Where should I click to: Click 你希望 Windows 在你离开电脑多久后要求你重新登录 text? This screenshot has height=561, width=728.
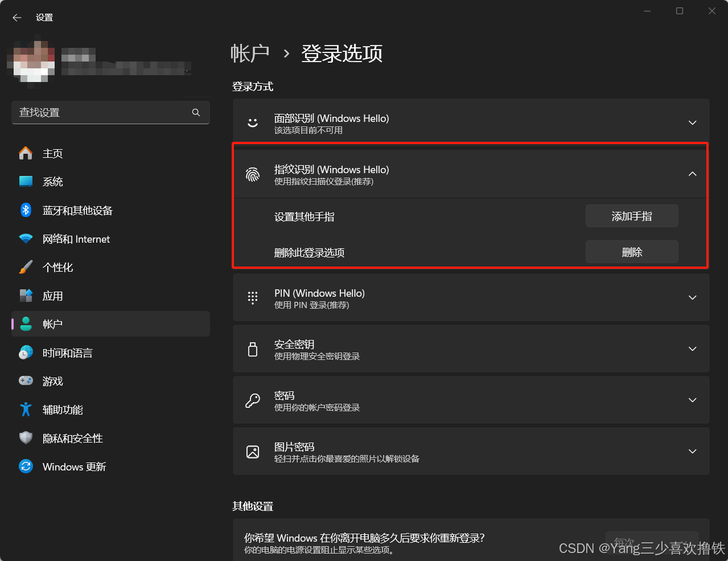tap(364, 538)
